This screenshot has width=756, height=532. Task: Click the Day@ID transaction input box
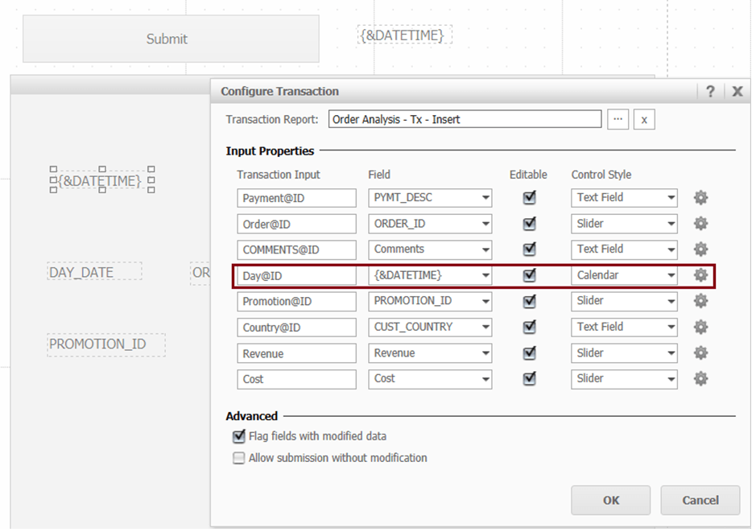tap(296, 275)
